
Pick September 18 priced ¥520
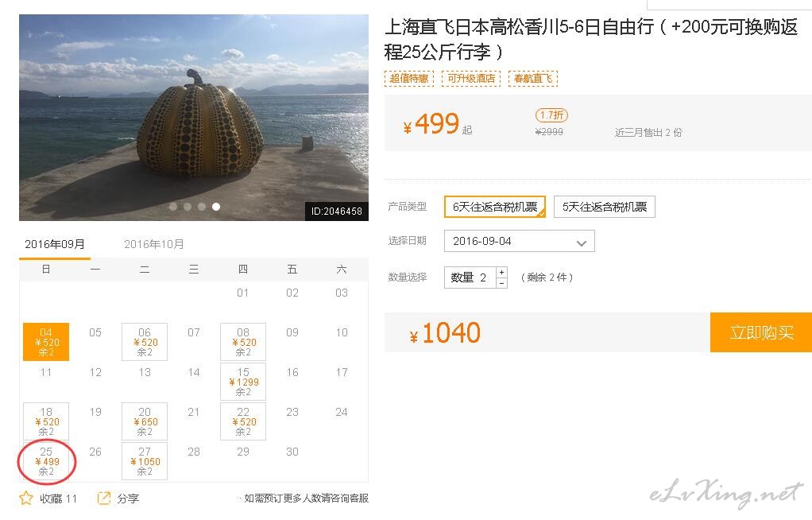46,421
